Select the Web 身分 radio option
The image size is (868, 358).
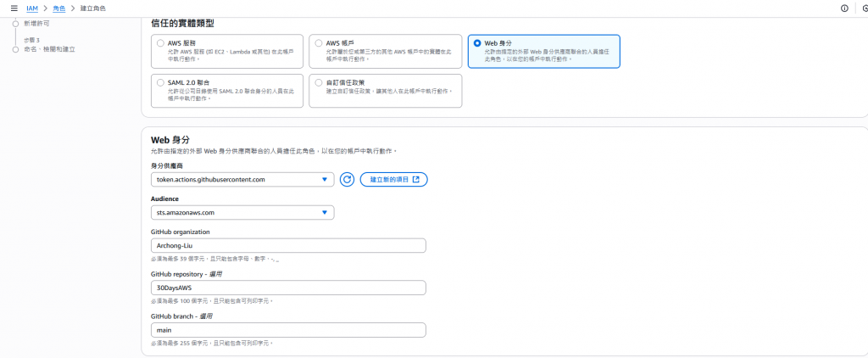[477, 43]
